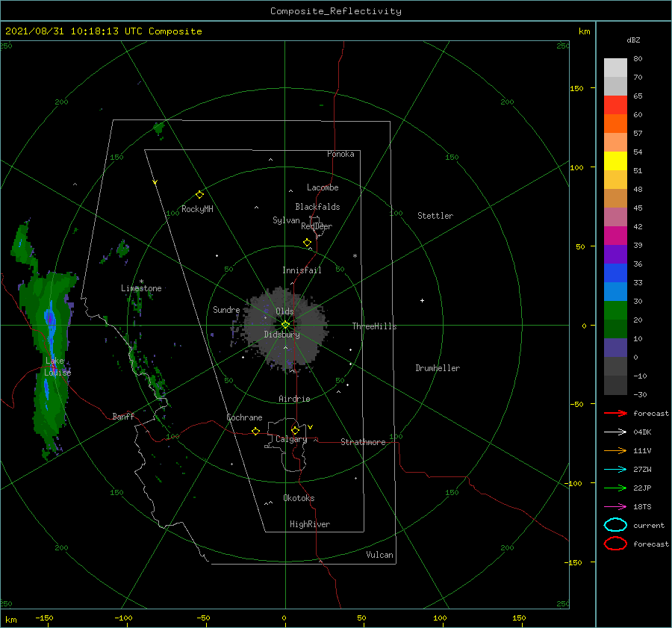Pick the cyan 27ZW arrow legend icon
This screenshot has width=672, height=628.
(x=615, y=470)
